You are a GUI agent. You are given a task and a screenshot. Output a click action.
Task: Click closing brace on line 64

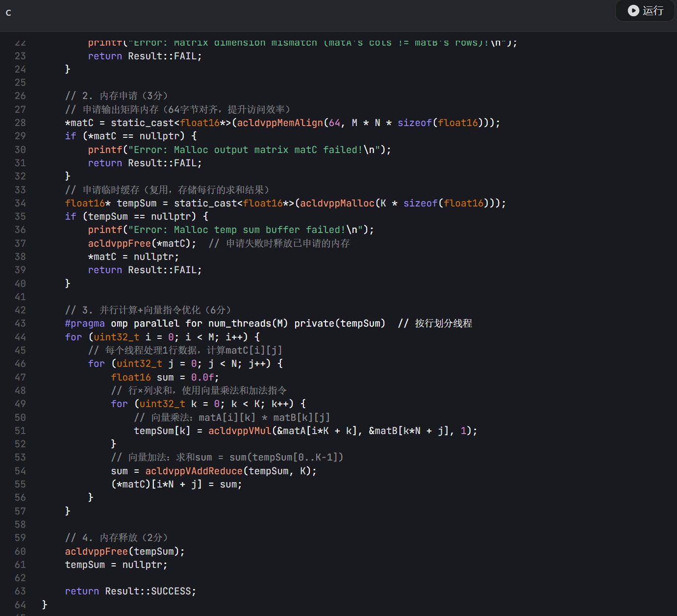pyautogui.click(x=45, y=605)
